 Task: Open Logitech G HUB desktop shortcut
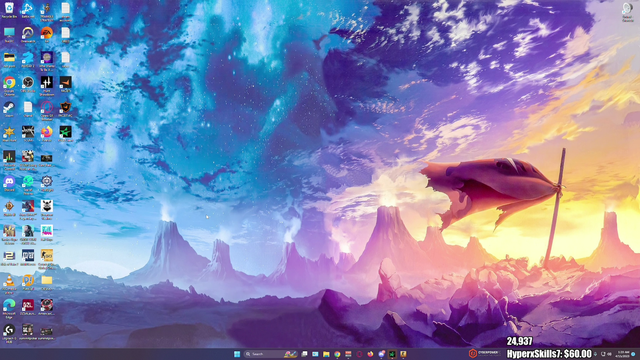pos(9,333)
